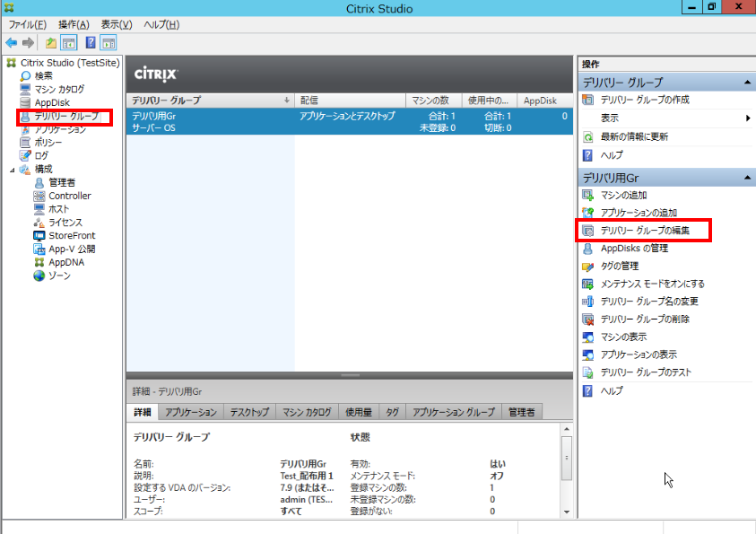The width and height of the screenshot is (756, 534).
Task: Switch to the タグ tab
Action: (393, 412)
